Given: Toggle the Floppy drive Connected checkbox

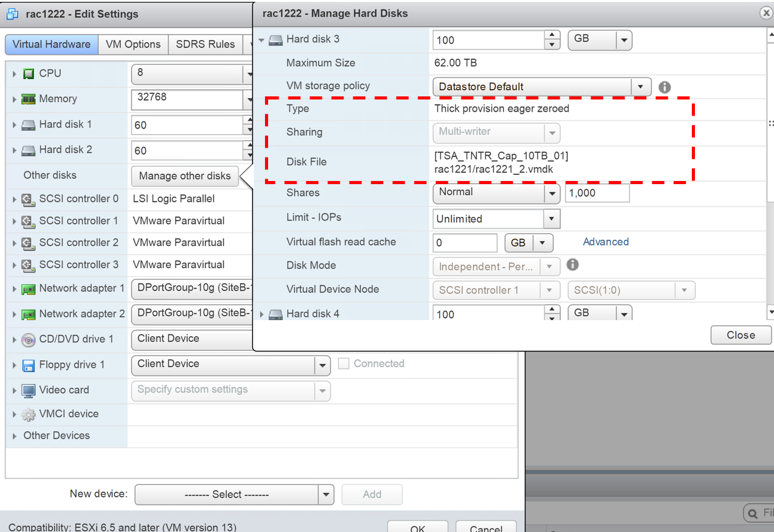Looking at the screenshot, I should pos(344,364).
